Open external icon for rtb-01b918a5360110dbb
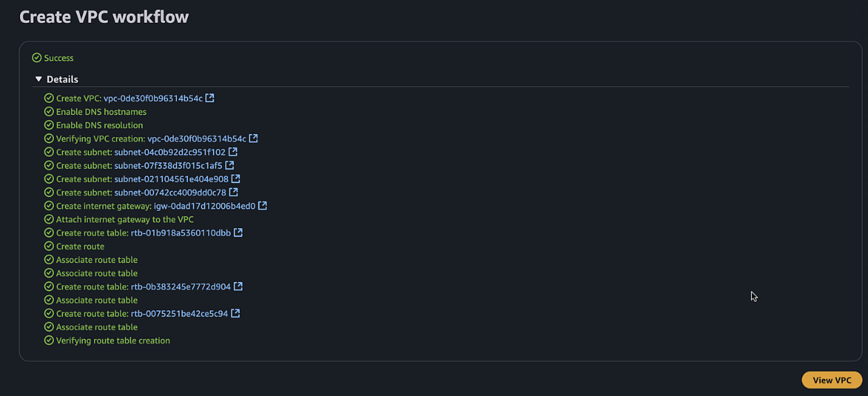Screen dimensions: 868x396 [238, 233]
